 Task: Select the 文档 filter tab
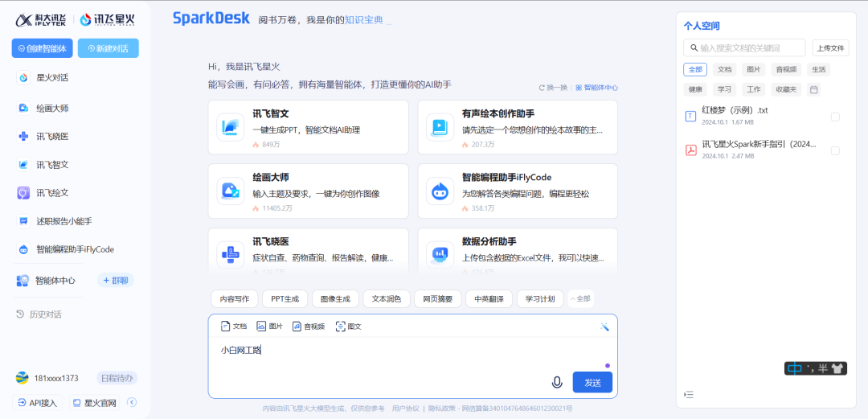[x=725, y=69]
